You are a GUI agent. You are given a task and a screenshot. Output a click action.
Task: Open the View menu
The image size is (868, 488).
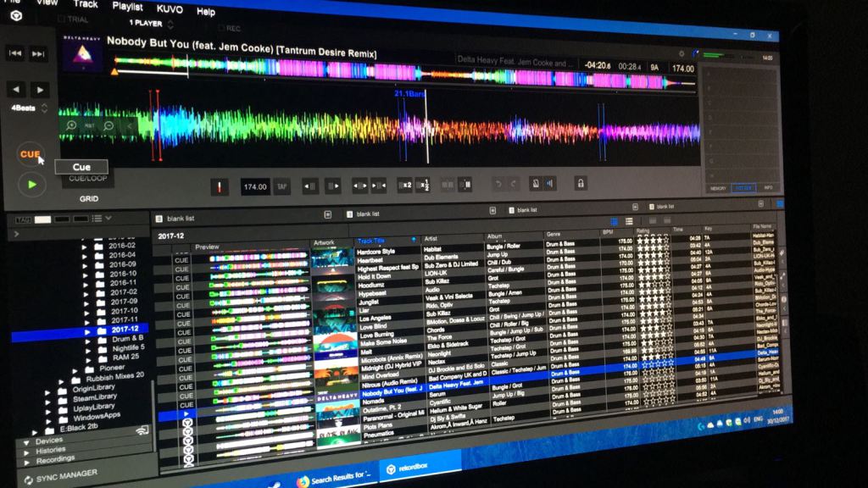pyautogui.click(x=47, y=3)
